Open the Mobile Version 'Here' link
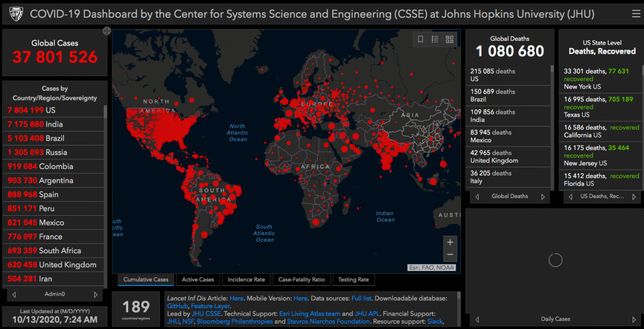644x329 pixels. pyautogui.click(x=301, y=298)
